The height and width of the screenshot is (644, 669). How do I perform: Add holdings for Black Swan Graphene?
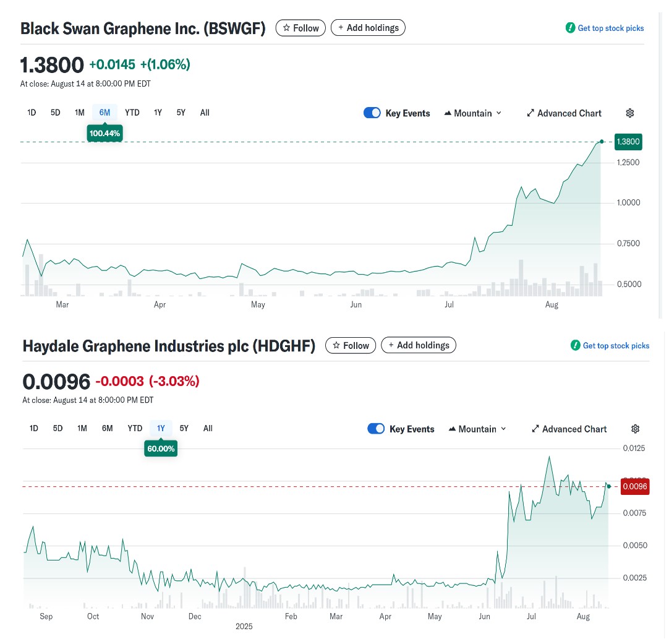369,28
